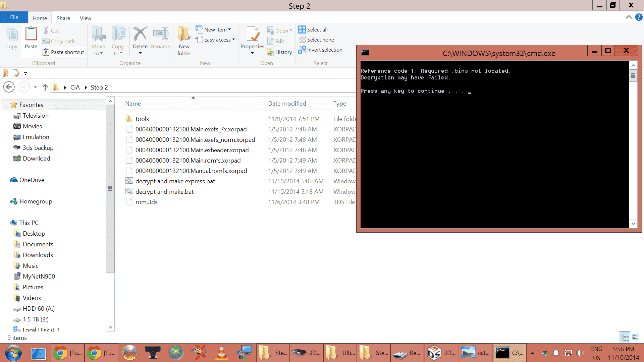The image size is (644, 362).
Task: Open the cmd.exe taskbar button
Action: (x=509, y=353)
